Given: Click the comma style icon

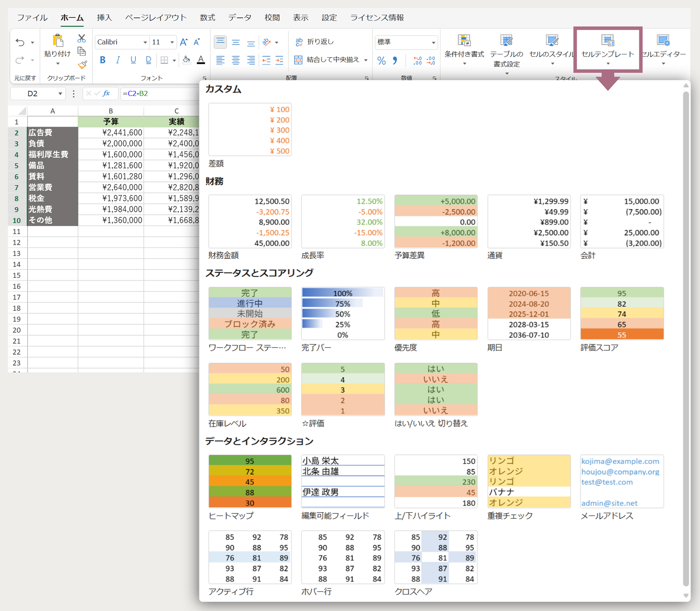Looking at the screenshot, I should coord(395,61).
